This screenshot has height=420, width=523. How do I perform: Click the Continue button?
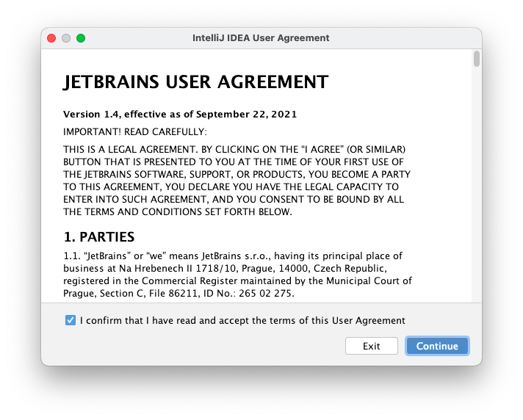click(437, 346)
